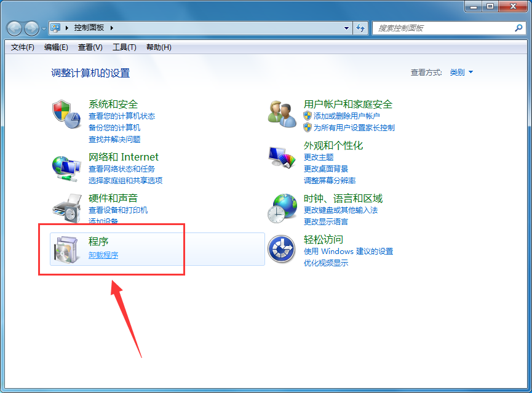Open the 文件(F) menu

point(23,47)
